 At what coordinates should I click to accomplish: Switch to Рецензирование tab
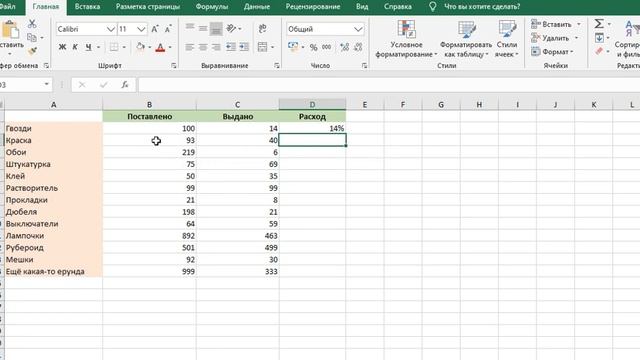pyautogui.click(x=313, y=7)
